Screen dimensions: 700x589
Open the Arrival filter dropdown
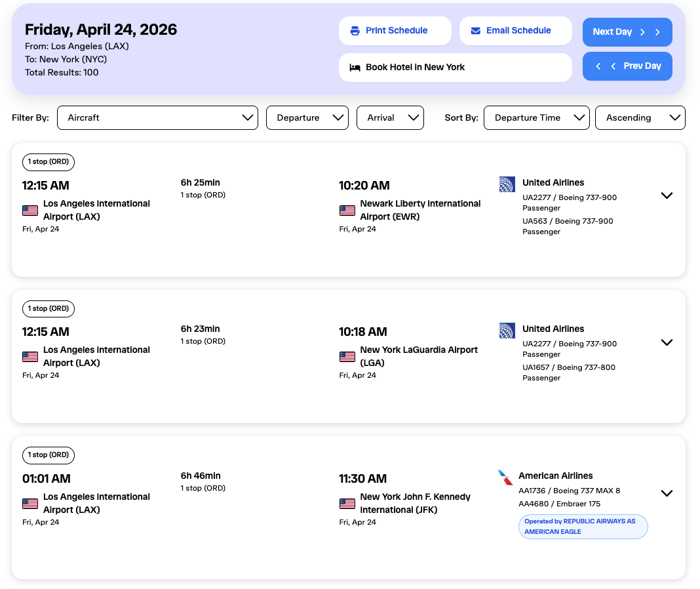(390, 118)
